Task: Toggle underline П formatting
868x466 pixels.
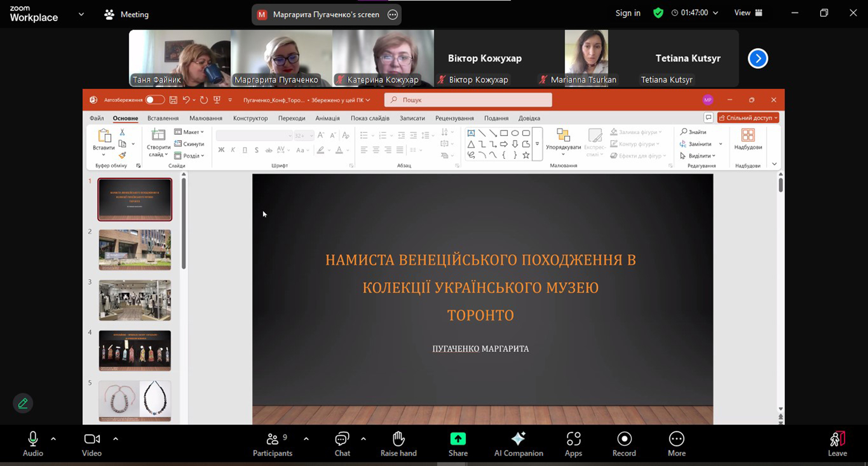Action: [245, 150]
